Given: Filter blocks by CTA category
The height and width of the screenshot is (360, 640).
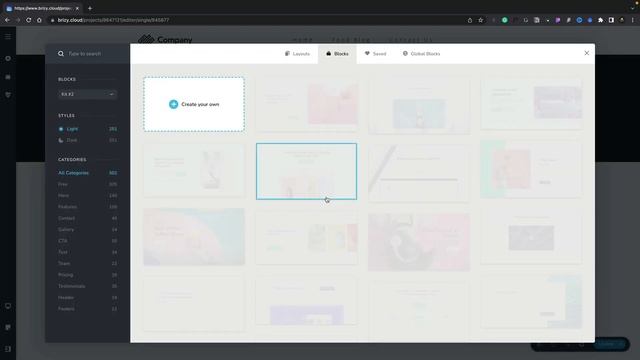Looking at the screenshot, I should point(87,241).
